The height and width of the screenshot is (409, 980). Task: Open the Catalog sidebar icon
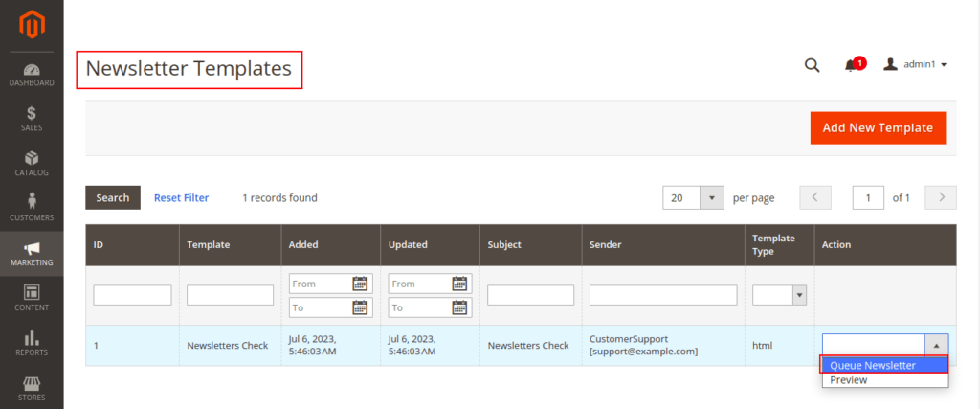coord(32,164)
